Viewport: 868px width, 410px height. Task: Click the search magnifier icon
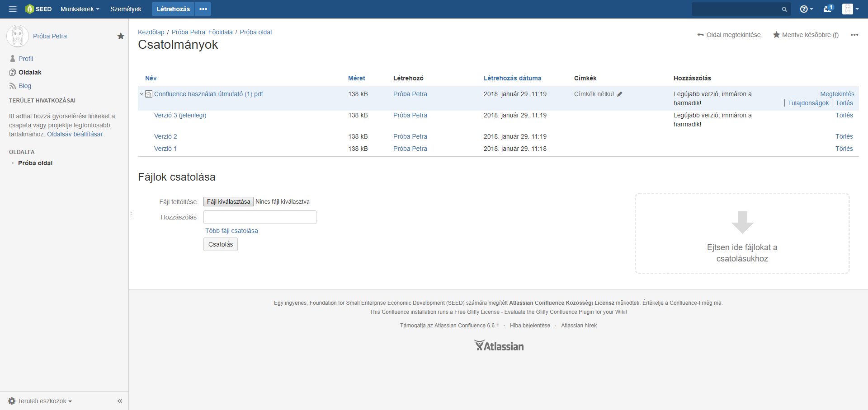pyautogui.click(x=784, y=9)
